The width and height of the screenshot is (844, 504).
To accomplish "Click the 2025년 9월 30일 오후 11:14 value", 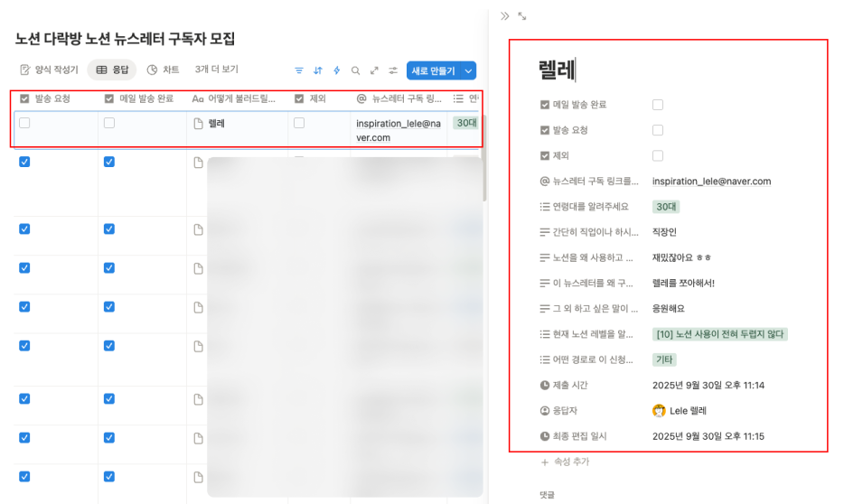I will 708,385.
